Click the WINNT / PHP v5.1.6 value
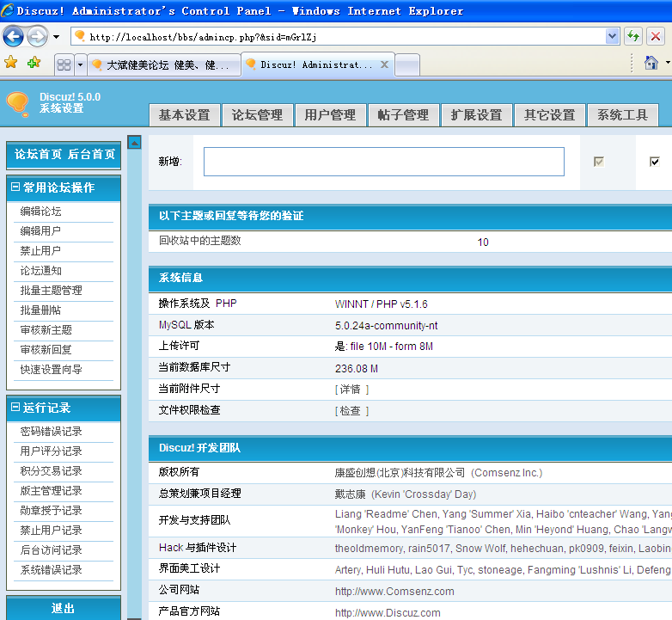The image size is (672, 620). 381,304
